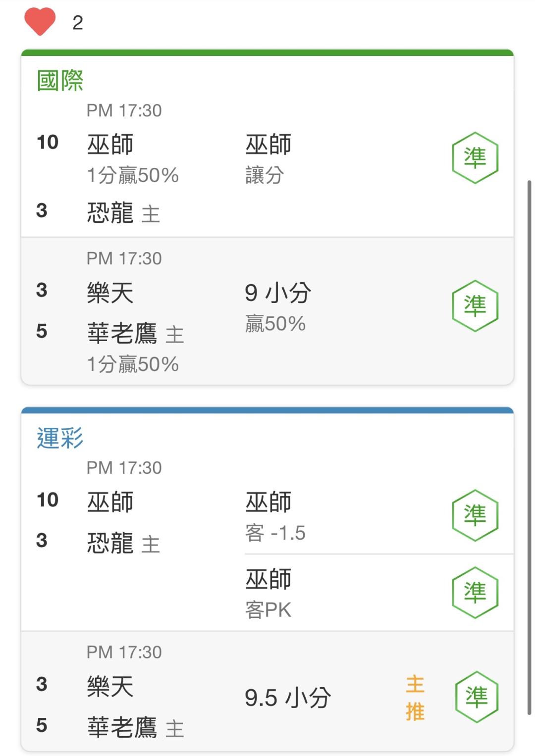Click the orange 主推 label
535x756 pixels.
click(415, 698)
